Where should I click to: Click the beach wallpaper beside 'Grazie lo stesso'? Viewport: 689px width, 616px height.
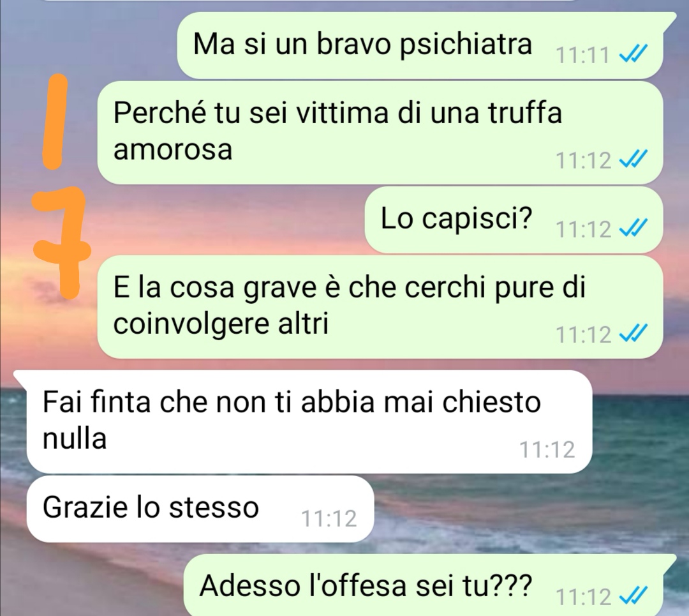[x=528, y=510]
